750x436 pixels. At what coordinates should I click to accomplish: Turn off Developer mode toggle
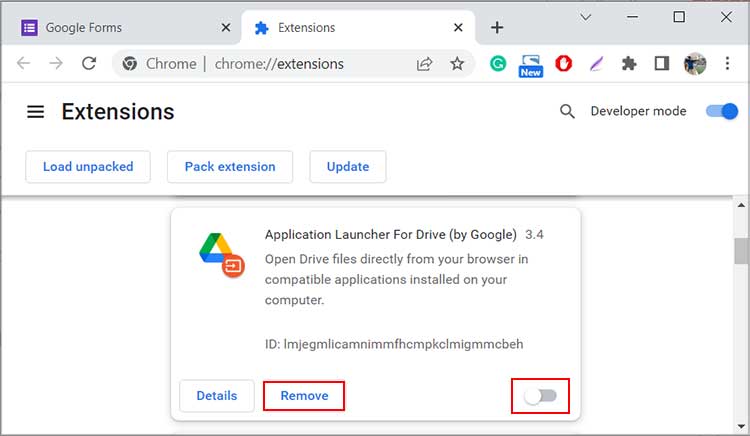pyautogui.click(x=722, y=111)
